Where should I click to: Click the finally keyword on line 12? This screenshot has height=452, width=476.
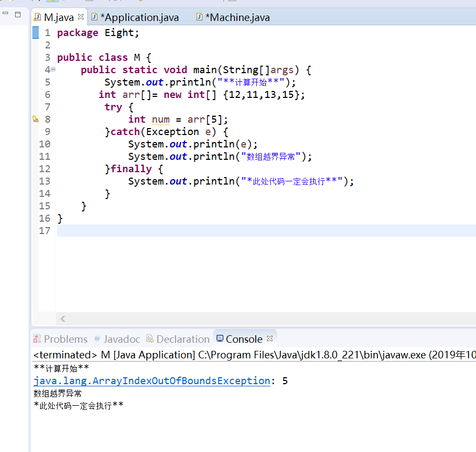pos(131,169)
